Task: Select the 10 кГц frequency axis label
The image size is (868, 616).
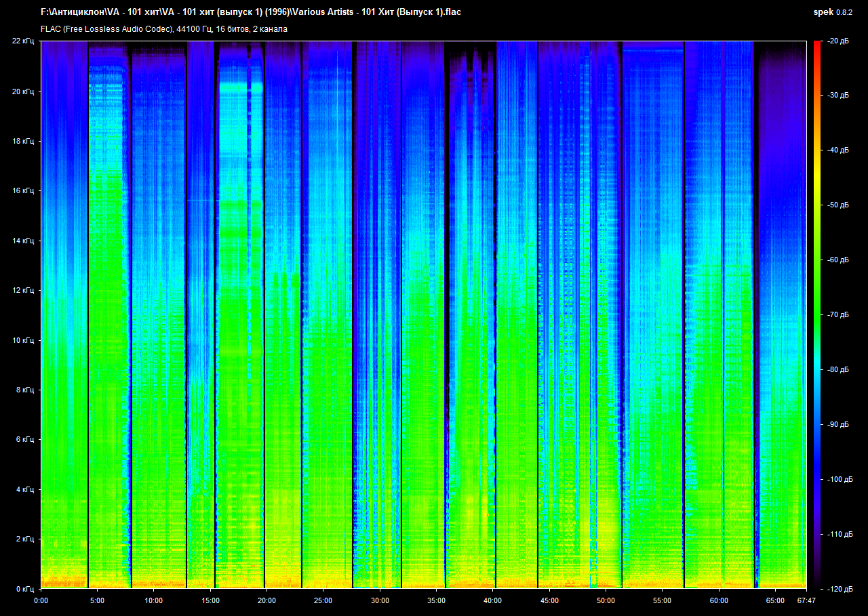Action: coord(23,340)
